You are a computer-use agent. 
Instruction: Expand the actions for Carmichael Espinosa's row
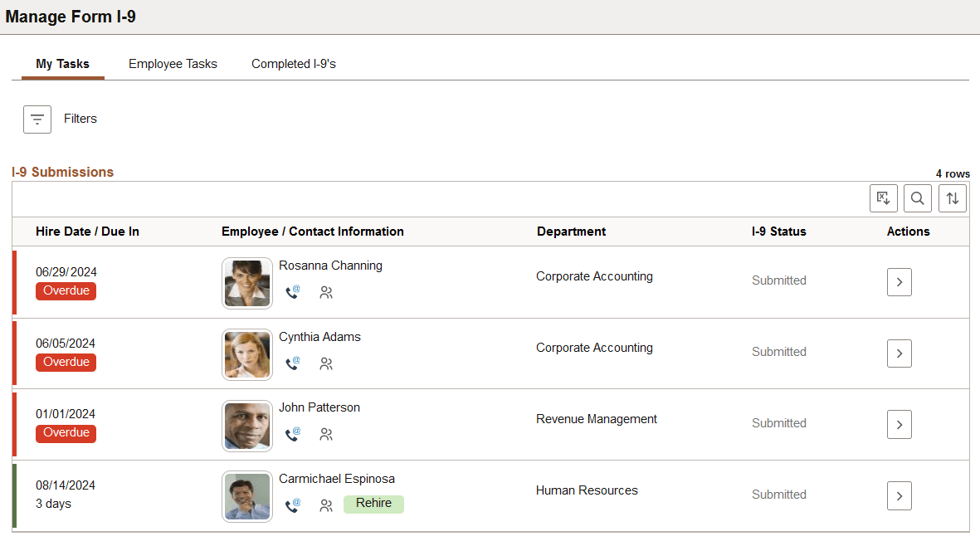900,495
